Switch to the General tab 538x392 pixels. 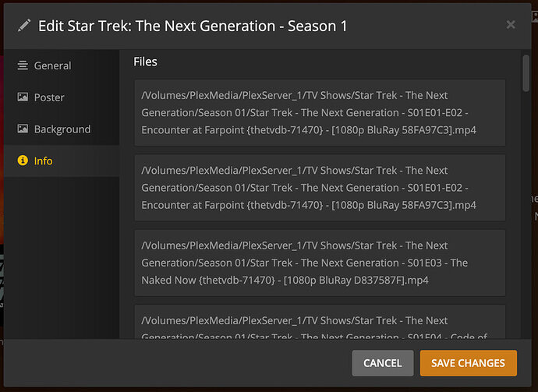click(x=52, y=66)
